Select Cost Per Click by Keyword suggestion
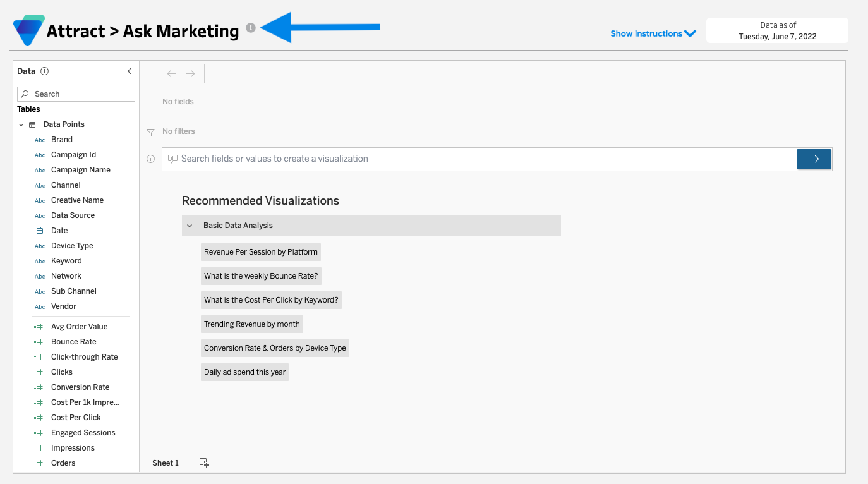 [271, 300]
